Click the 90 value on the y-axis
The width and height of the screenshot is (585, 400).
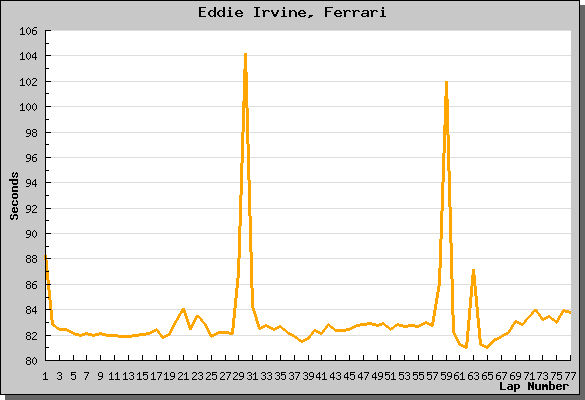pos(32,234)
